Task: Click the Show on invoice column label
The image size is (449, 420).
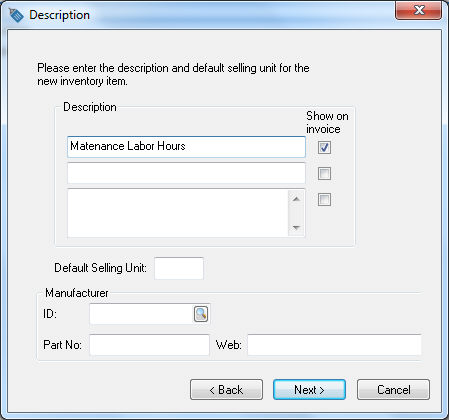Action: coord(327,122)
